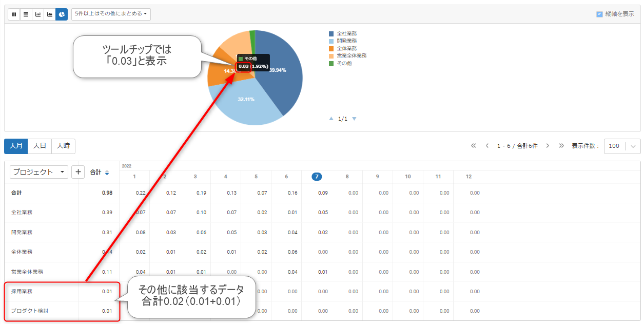Image resolution: width=644 pixels, height=324 pixels.
Task: Select month 5 column header
Action: [256, 177]
